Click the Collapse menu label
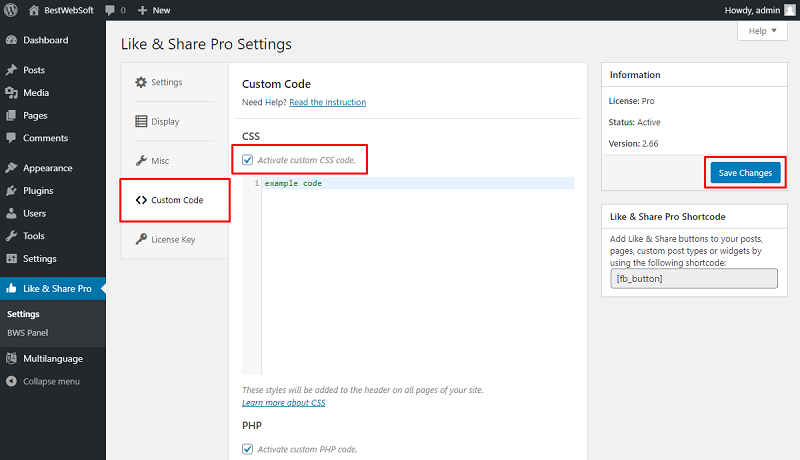The image size is (800, 460). tap(51, 381)
